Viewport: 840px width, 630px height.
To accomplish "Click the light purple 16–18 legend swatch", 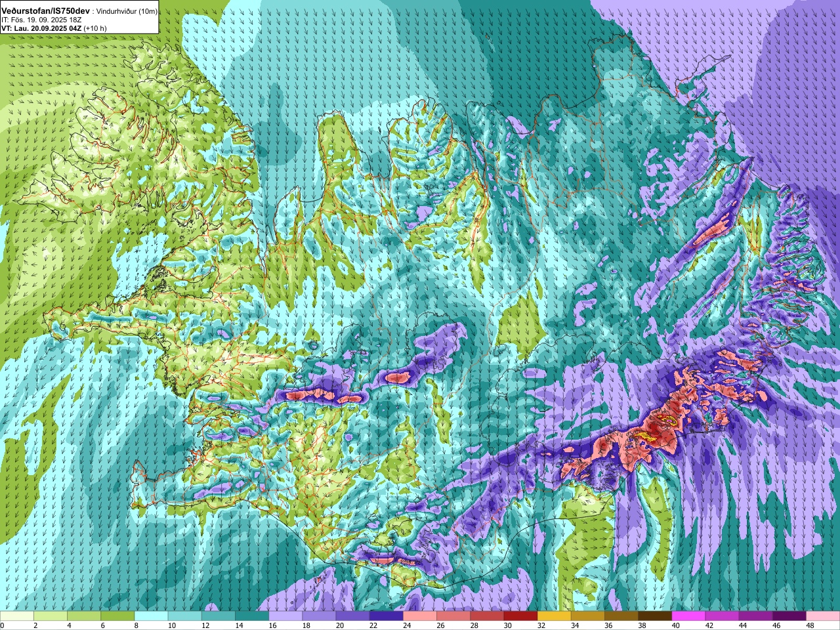I will 285,616.
